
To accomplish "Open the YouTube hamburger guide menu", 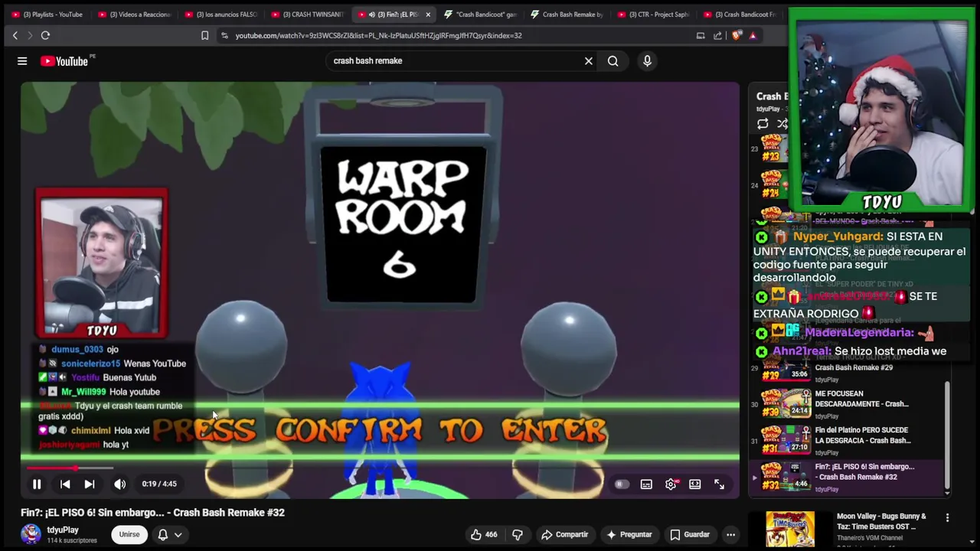I will click(22, 61).
